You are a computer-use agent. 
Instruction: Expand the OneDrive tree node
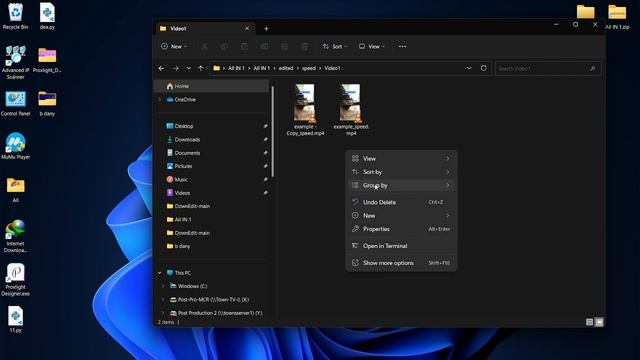coord(160,100)
